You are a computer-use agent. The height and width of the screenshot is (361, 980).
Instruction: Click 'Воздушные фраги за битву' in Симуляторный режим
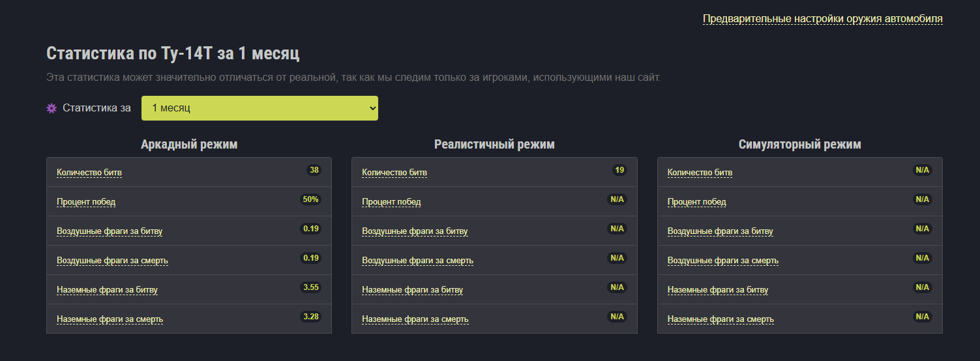coord(720,231)
